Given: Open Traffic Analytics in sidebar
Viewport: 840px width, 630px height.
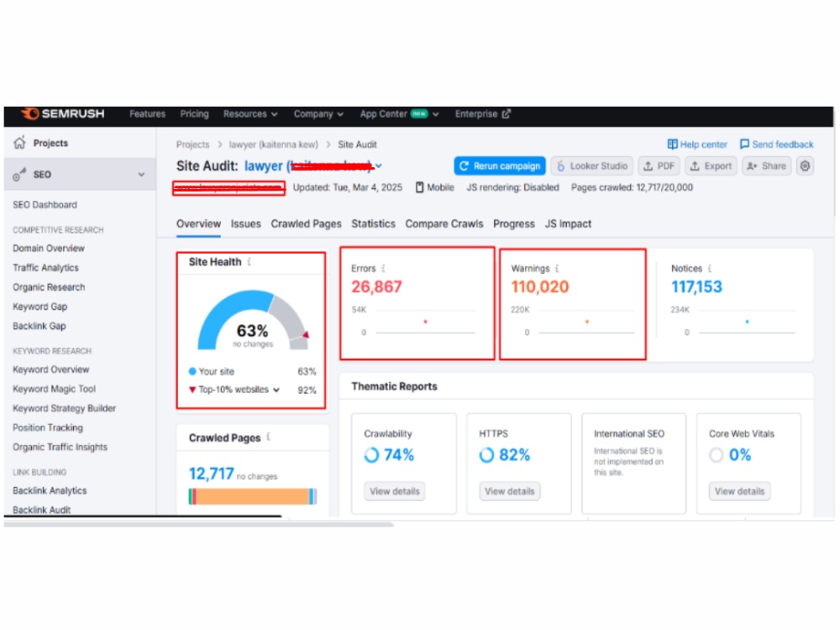Looking at the screenshot, I should [45, 267].
